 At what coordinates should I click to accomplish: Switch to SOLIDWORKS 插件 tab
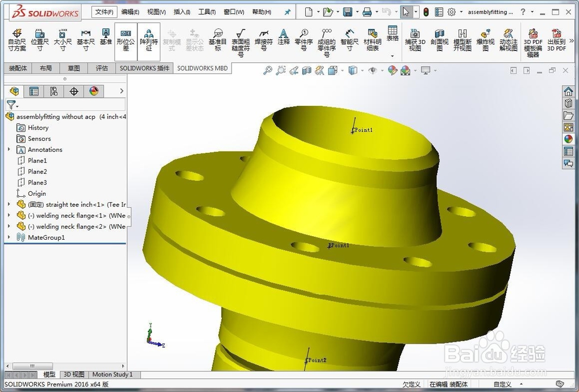144,68
